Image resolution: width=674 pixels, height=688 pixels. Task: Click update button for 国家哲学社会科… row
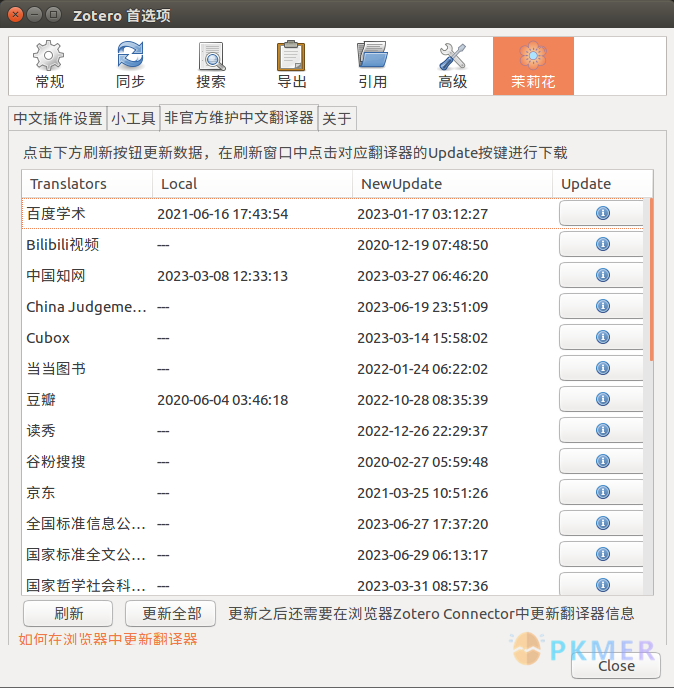pos(602,584)
